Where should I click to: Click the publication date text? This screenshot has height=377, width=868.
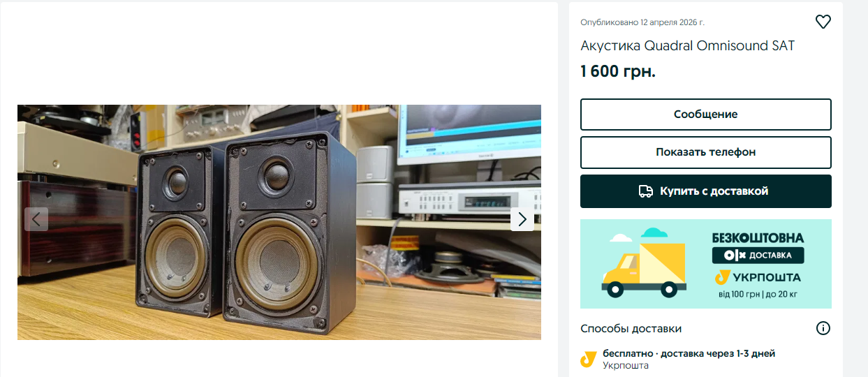638,22
